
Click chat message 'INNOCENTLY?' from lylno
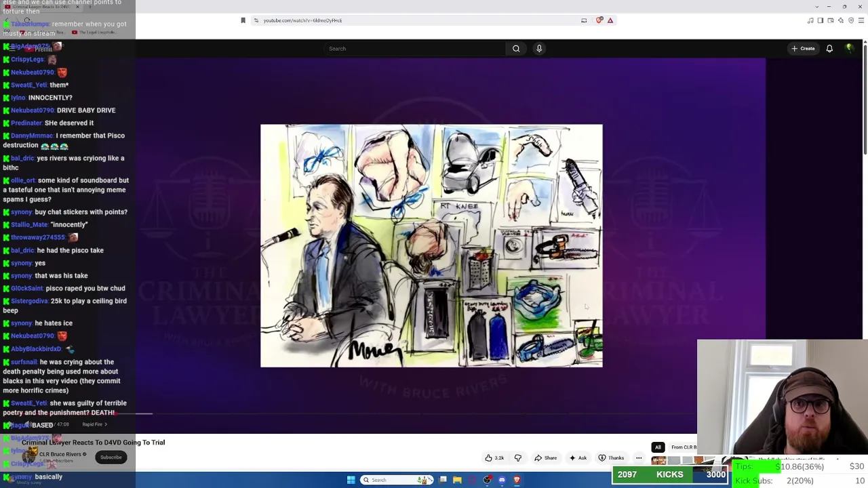click(x=50, y=98)
